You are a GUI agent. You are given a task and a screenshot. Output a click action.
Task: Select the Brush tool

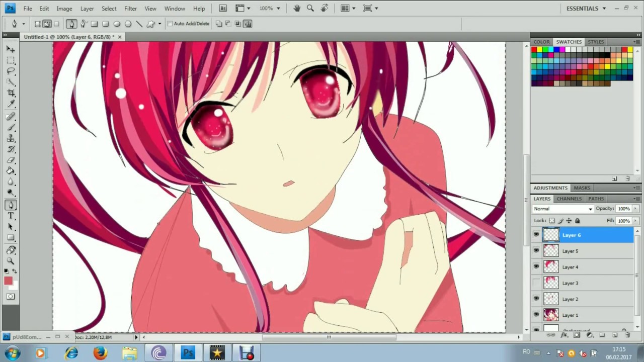(11, 128)
